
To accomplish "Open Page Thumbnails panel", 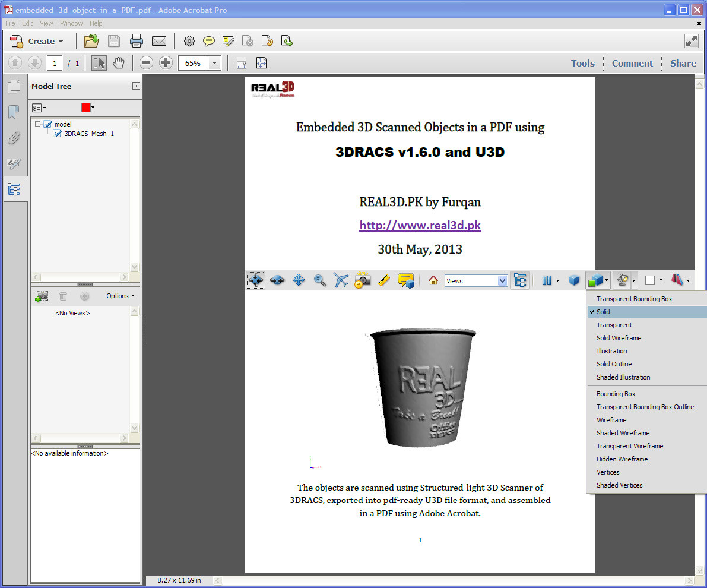I will [x=14, y=86].
